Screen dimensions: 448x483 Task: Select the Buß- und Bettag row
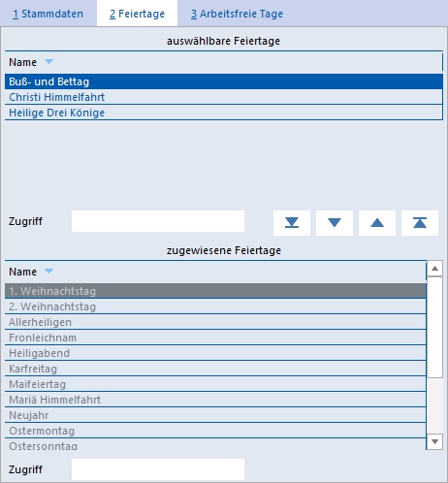tap(224, 81)
